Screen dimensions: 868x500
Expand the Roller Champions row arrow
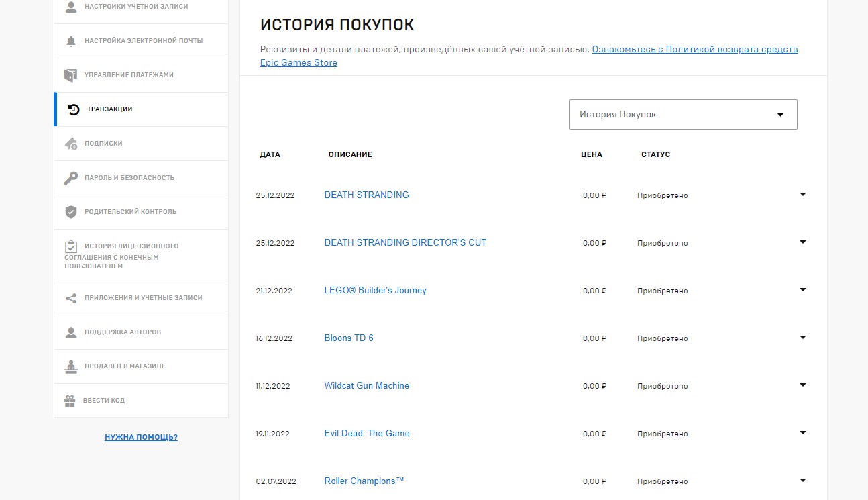[x=802, y=481]
